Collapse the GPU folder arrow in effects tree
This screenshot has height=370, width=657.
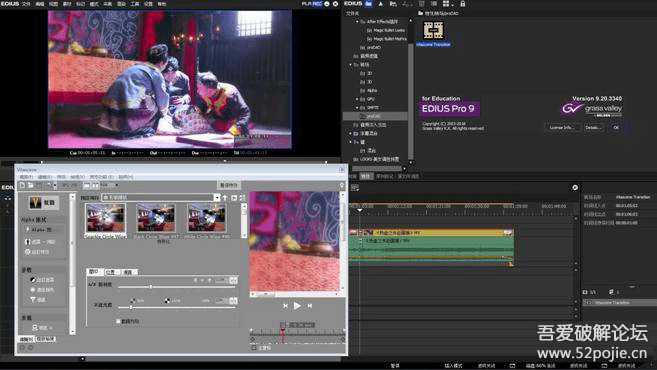coord(357,99)
